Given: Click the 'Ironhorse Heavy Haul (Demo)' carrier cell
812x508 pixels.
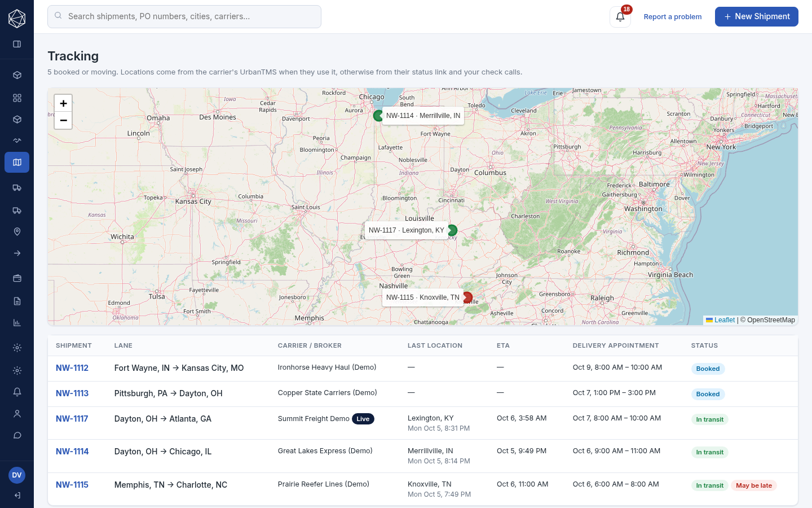Looking at the screenshot, I should (327, 367).
